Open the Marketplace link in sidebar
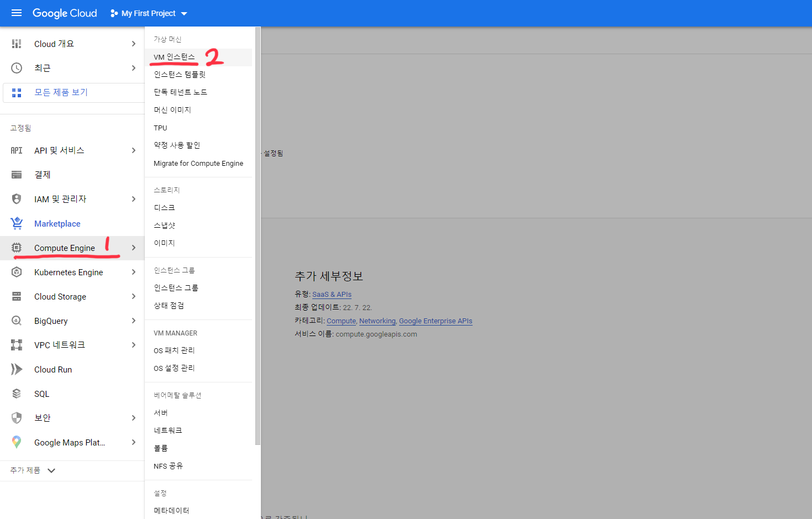Screen dimensions: 812x519 click(57, 223)
